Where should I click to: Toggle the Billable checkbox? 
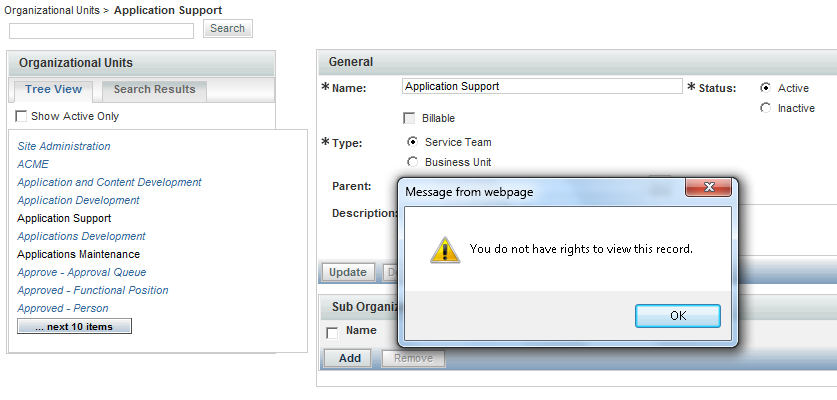pyautogui.click(x=409, y=118)
